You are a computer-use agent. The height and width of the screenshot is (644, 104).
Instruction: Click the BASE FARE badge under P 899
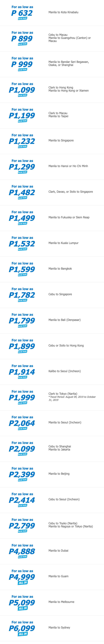point(23,44)
